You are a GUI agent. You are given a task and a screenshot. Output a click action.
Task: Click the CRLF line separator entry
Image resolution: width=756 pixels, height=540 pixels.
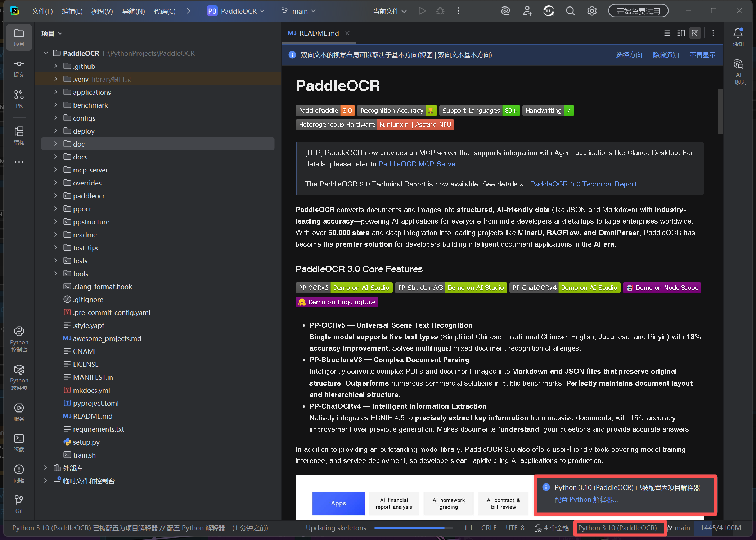[x=489, y=528]
